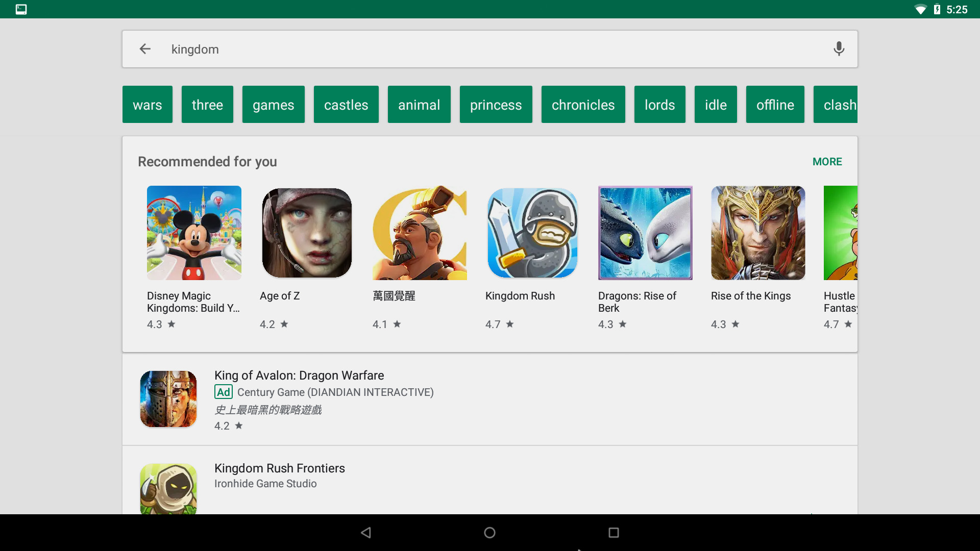Activate voice search with the microphone icon
Viewport: 980px width, 551px height.
(839, 49)
